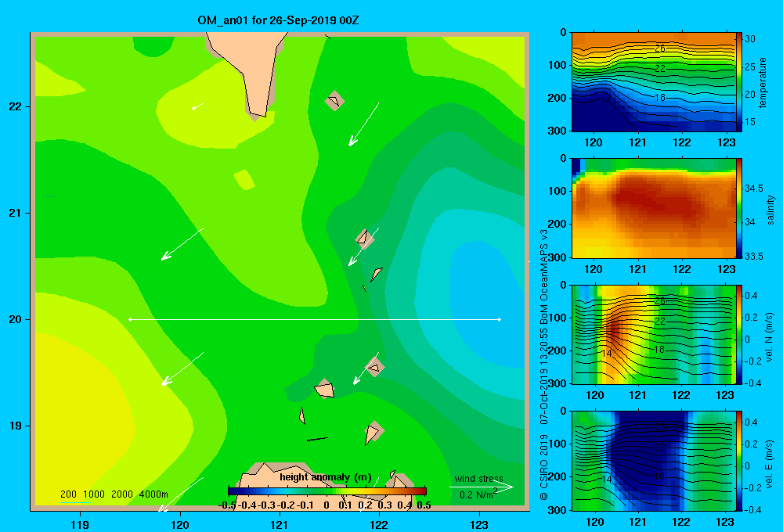Click the "300" depth label on temperature plot
This screenshot has height=532, width=783.
(x=557, y=131)
